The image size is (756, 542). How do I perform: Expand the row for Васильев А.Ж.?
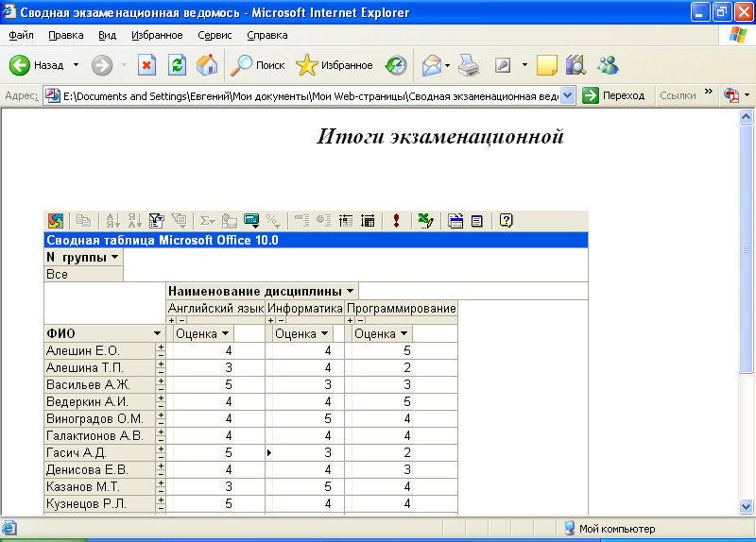point(161,381)
